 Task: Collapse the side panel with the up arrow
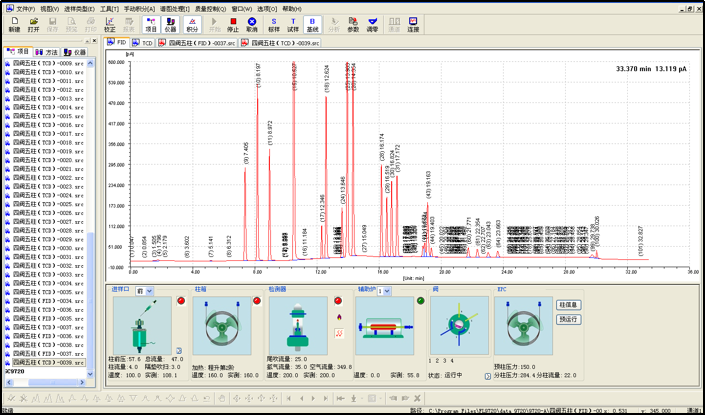(x=88, y=40)
